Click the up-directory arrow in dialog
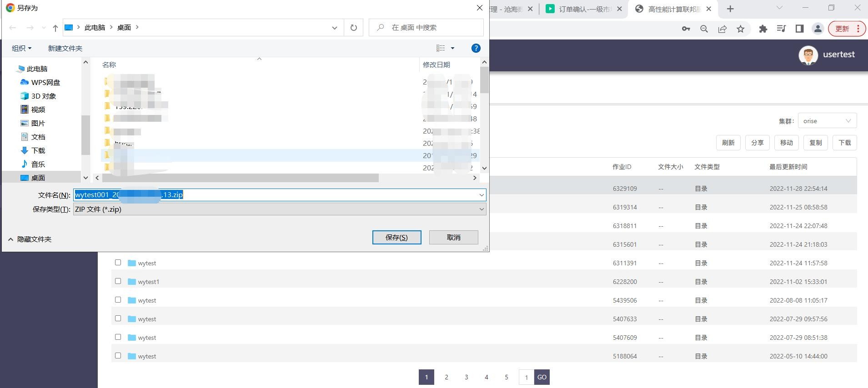This screenshot has width=868, height=388. point(55,28)
